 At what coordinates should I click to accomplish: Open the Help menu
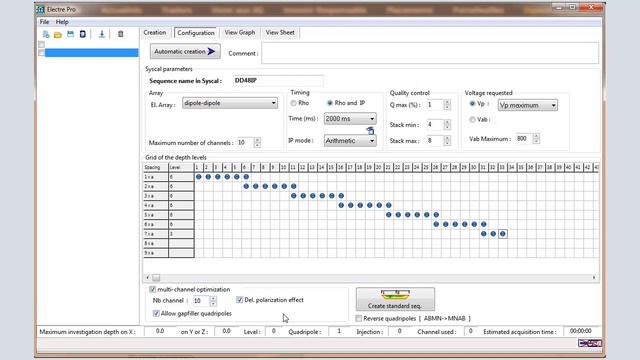[x=62, y=22]
